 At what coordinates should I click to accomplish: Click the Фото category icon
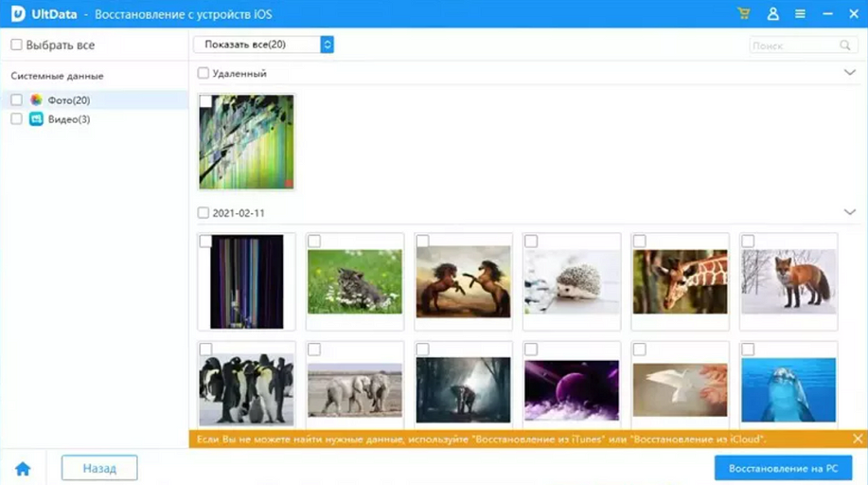coord(36,100)
